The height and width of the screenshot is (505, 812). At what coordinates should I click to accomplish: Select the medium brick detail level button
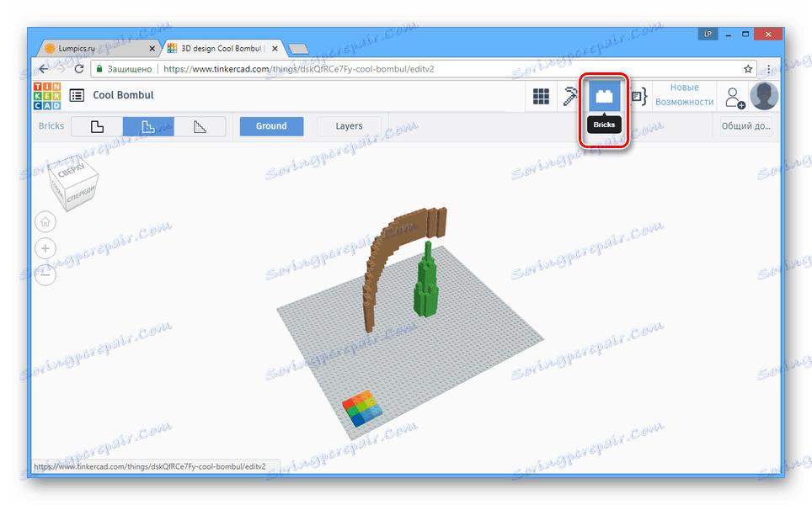(148, 126)
